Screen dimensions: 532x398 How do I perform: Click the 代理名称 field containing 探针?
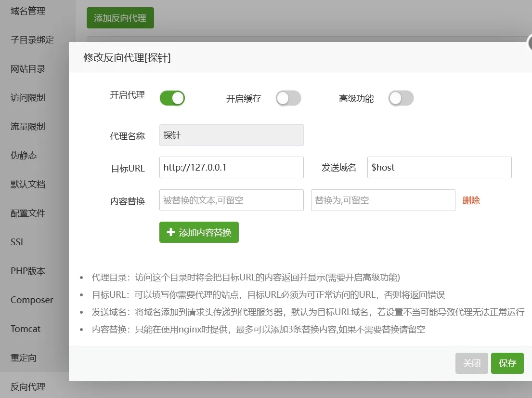tap(231, 135)
